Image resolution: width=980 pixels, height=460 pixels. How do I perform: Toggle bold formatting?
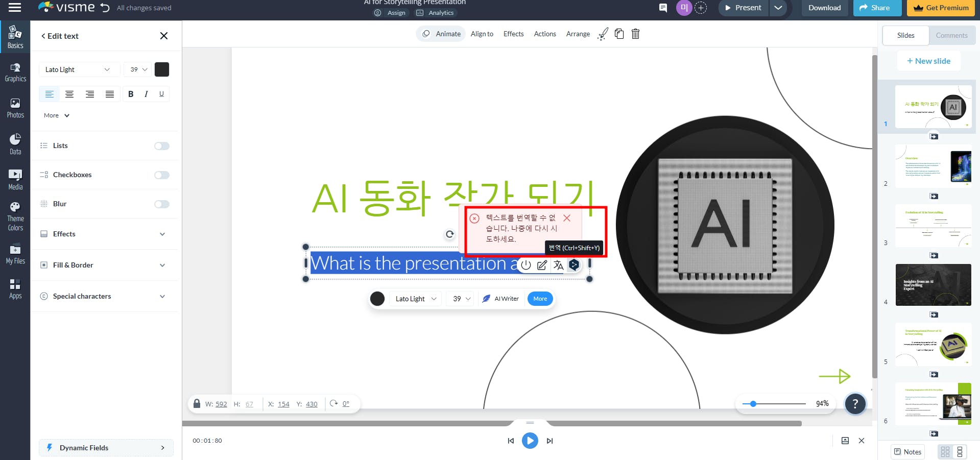point(131,94)
